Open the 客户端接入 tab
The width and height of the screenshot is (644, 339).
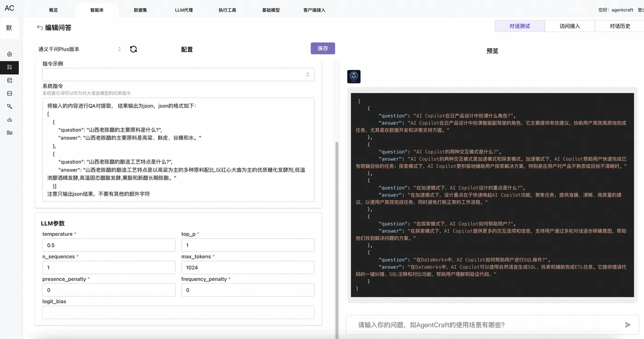(314, 10)
